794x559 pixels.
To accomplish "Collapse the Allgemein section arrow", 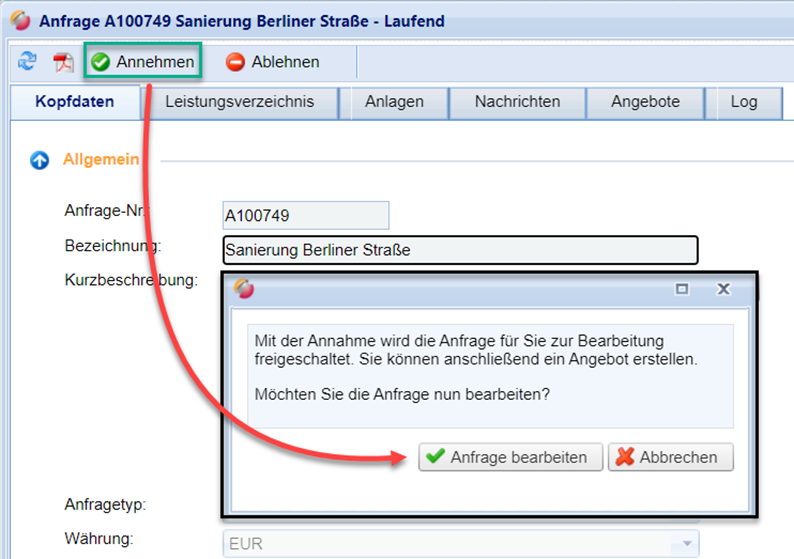I will pyautogui.click(x=40, y=160).
